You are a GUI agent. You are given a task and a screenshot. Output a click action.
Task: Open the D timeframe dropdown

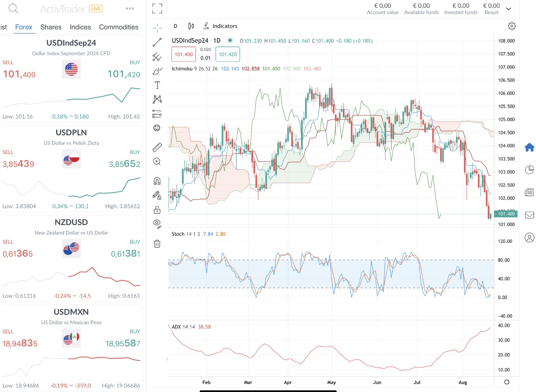pos(175,26)
